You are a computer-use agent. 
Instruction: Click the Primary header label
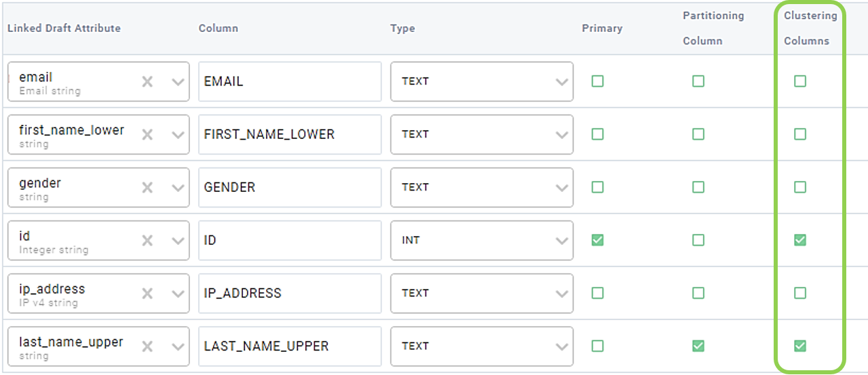(602, 28)
